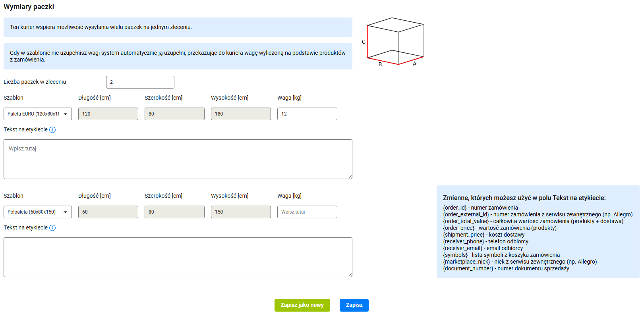
Task: Click the Długość field showing 60
Action: click(108, 212)
